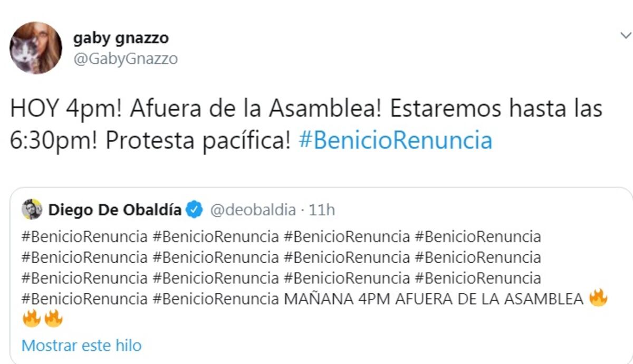This screenshot has width=633, height=364.
Task: Click Diego De Obaldía's small avatar
Action: [32, 209]
